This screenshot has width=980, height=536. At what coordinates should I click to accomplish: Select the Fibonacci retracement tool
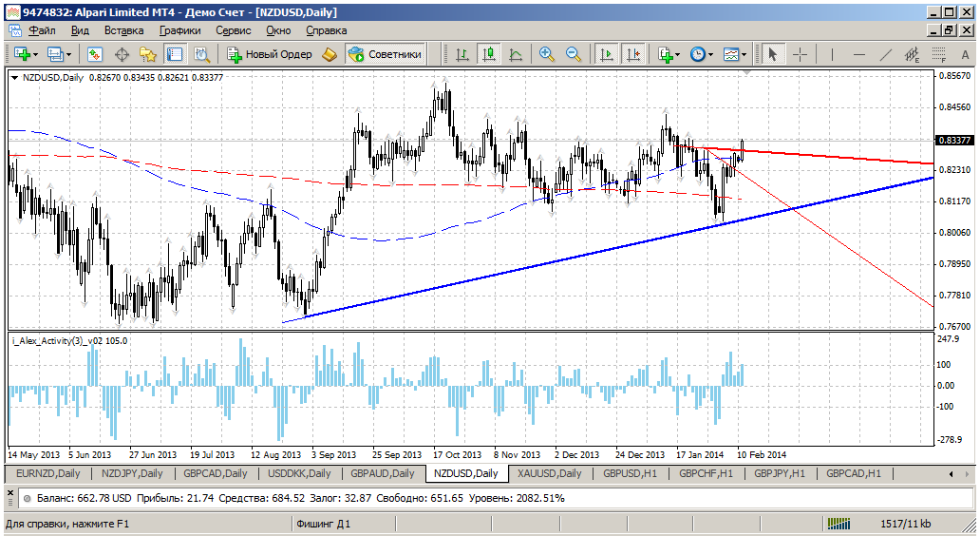click(939, 55)
